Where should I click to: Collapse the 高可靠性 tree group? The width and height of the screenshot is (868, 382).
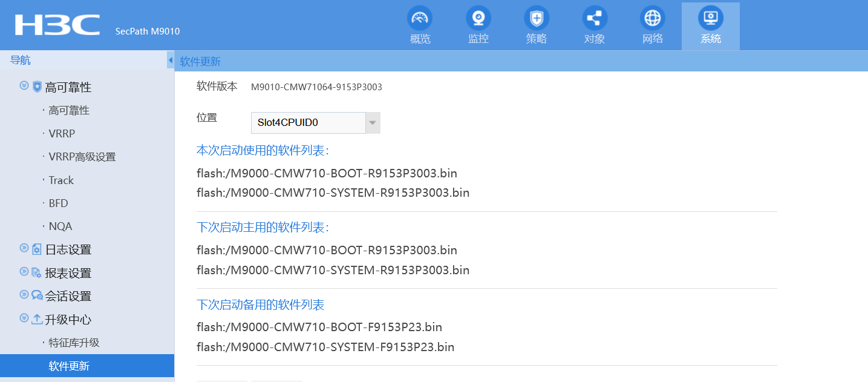pos(24,86)
